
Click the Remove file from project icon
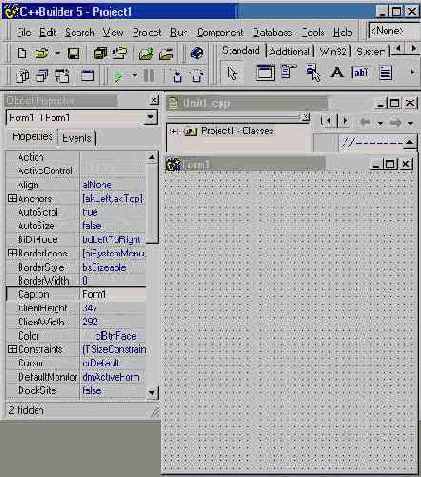(166, 53)
